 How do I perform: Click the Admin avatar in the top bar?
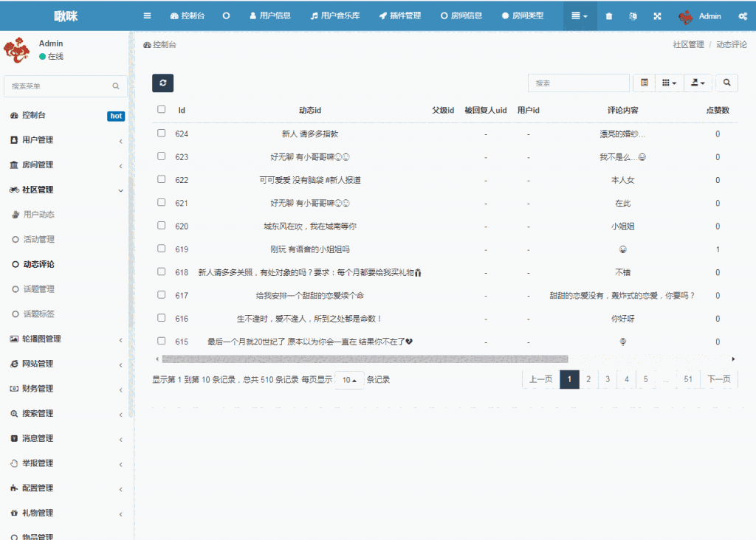(687, 15)
